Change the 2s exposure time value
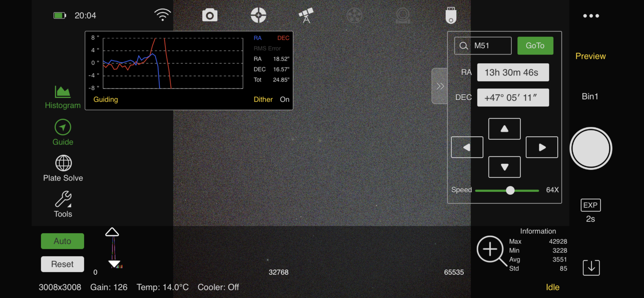644x298 pixels. click(590, 219)
